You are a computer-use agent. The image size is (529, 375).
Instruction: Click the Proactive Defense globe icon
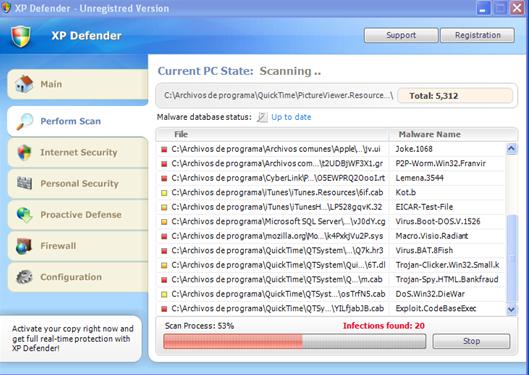pos(24,215)
